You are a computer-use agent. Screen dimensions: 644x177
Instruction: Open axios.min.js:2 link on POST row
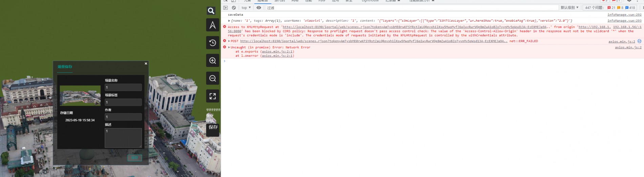[x=622, y=41]
